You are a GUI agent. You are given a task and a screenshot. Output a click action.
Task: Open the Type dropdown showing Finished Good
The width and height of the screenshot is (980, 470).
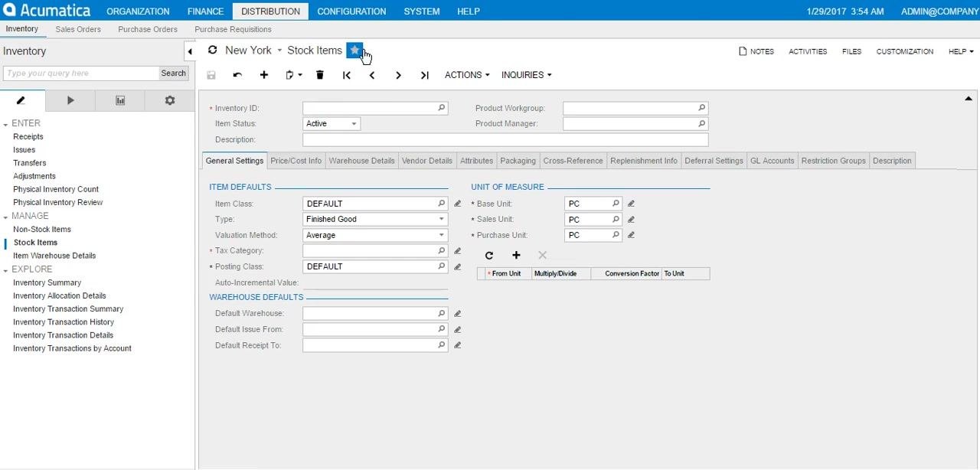[x=441, y=219]
